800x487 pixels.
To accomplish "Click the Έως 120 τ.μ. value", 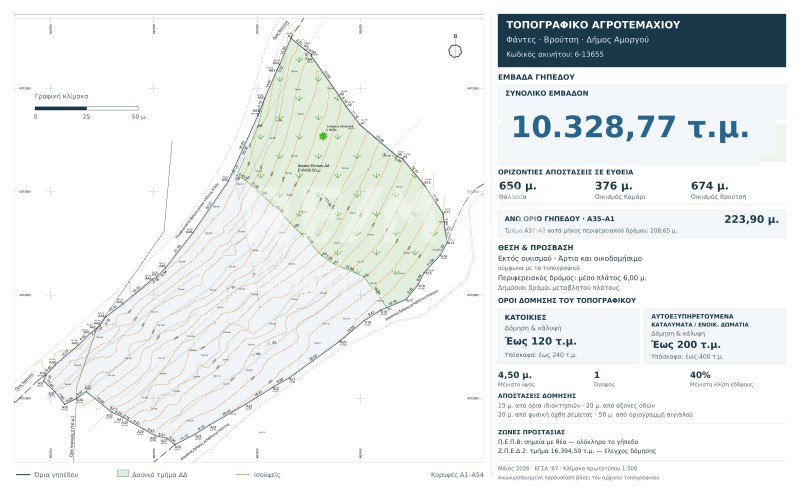I will click(540, 341).
